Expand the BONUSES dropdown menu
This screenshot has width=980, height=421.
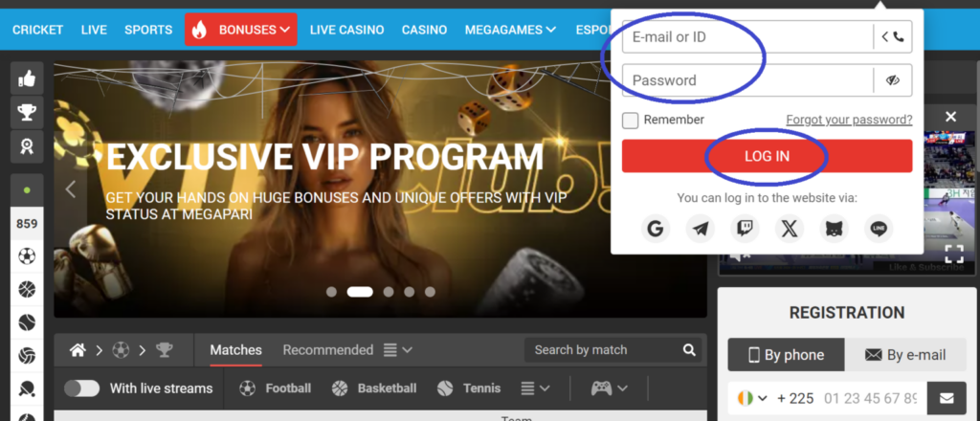tap(240, 30)
